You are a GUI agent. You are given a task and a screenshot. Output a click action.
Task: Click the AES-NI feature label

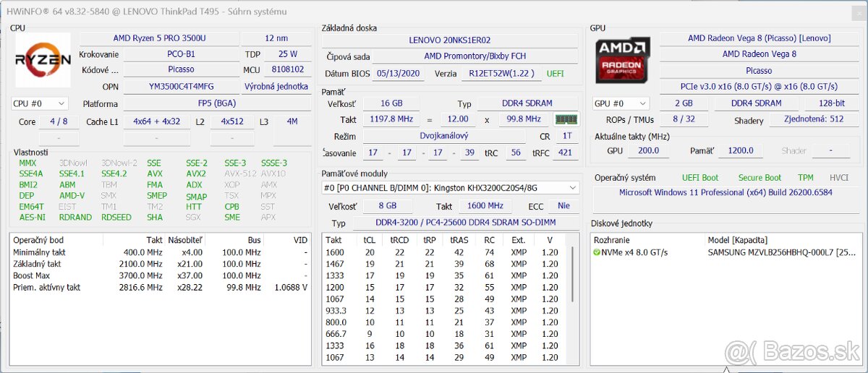pyautogui.click(x=32, y=217)
